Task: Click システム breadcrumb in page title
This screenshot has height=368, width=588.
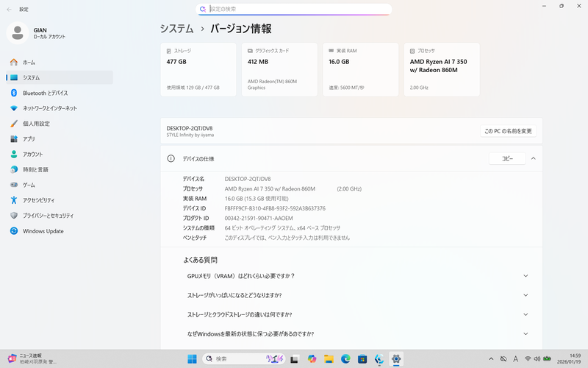Action: (177, 29)
